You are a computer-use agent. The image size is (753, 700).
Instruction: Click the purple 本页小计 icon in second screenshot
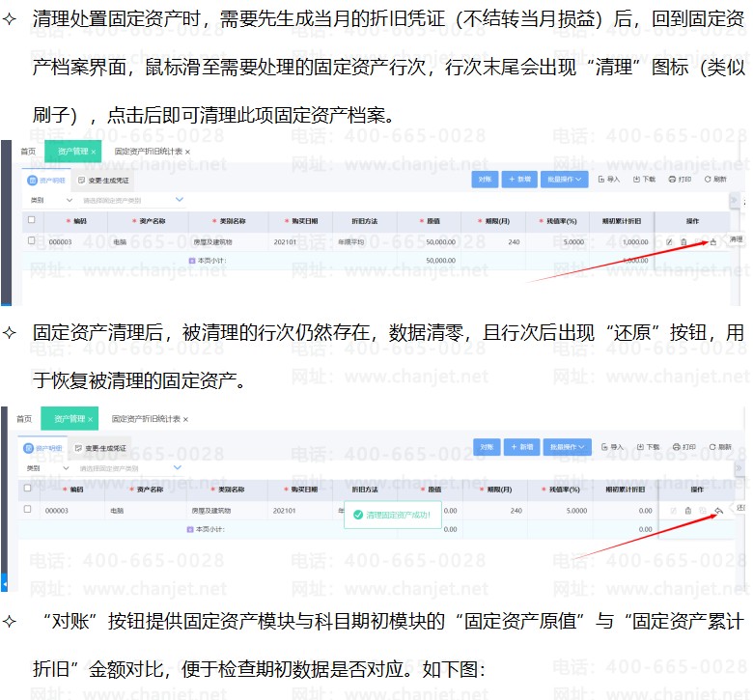[x=190, y=529]
